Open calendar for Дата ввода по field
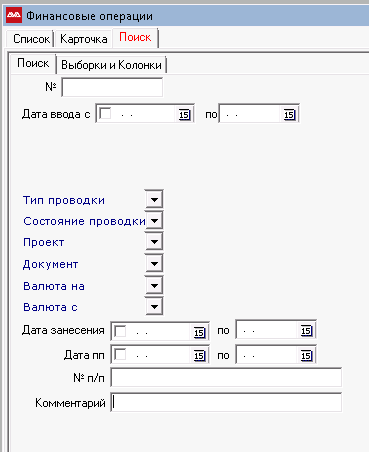Viewport: 369px width, 452px height. tap(289, 115)
